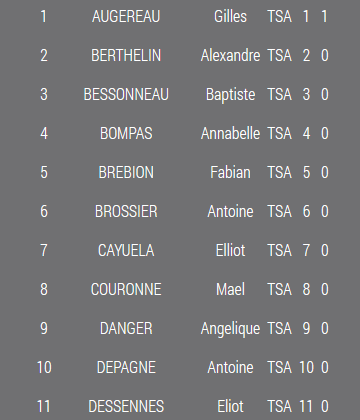The width and height of the screenshot is (360, 420).
Task: Select the DANGER surname entry
Action: pyautogui.click(x=126, y=328)
